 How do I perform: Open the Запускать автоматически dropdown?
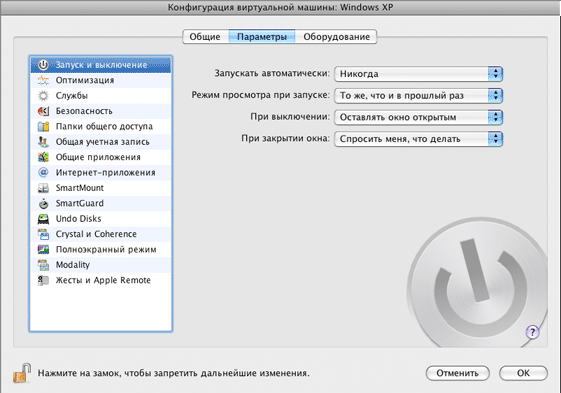coord(418,74)
